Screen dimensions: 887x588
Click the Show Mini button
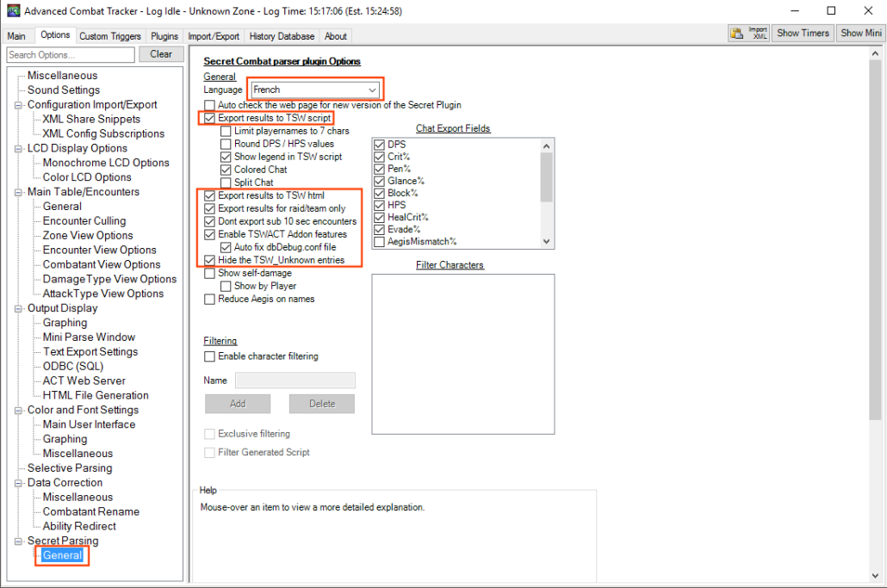pos(860,34)
